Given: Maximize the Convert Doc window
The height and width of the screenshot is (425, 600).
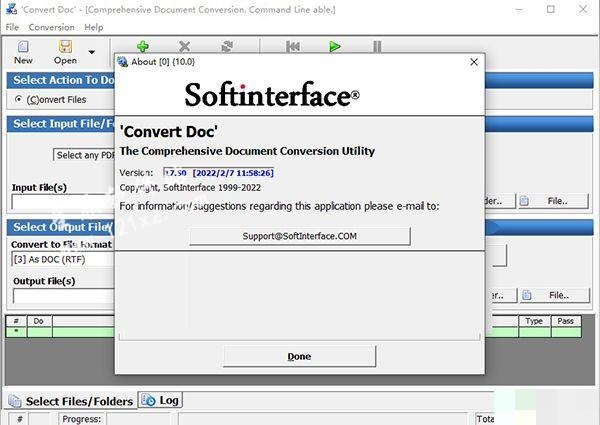Looking at the screenshot, I should click(x=551, y=9).
